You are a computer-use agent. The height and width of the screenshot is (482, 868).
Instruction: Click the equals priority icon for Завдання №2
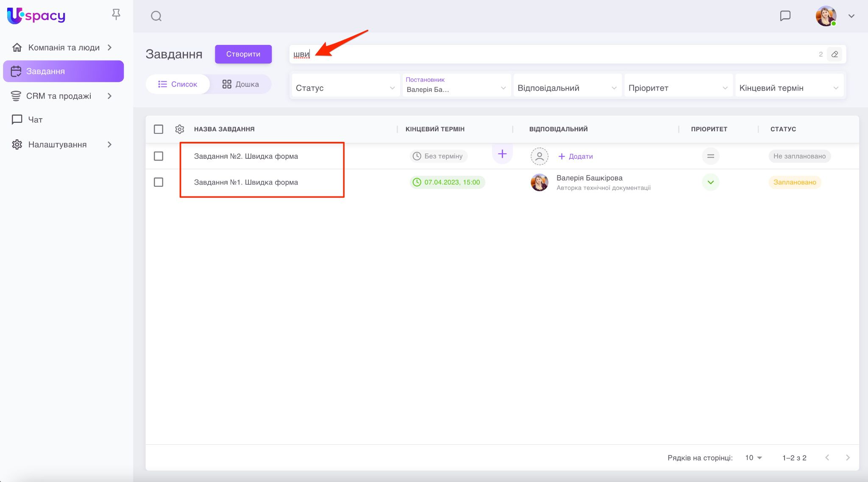pos(710,156)
